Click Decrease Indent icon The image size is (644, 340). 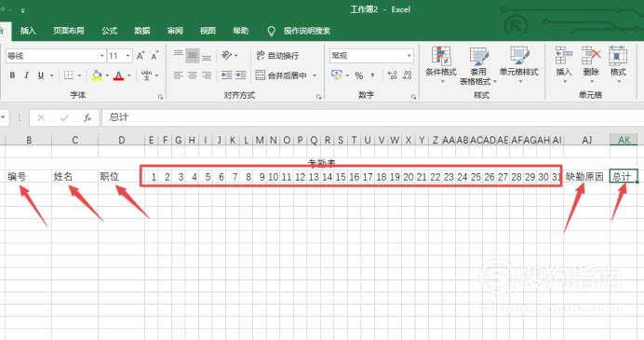point(226,75)
